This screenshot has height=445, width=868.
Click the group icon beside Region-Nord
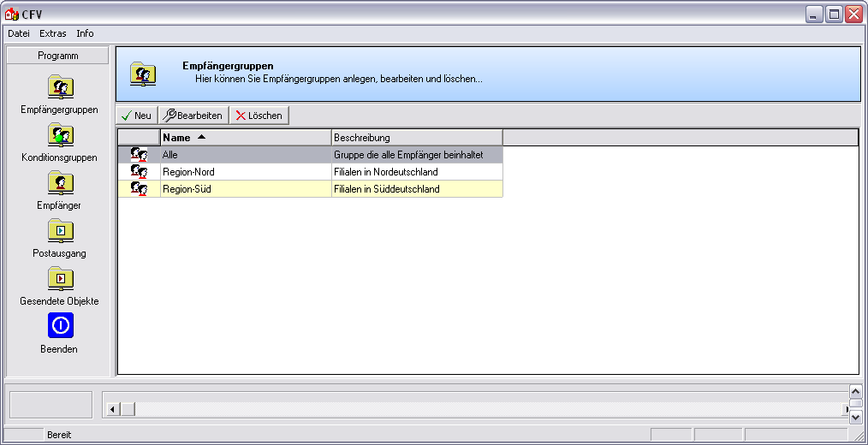point(139,172)
